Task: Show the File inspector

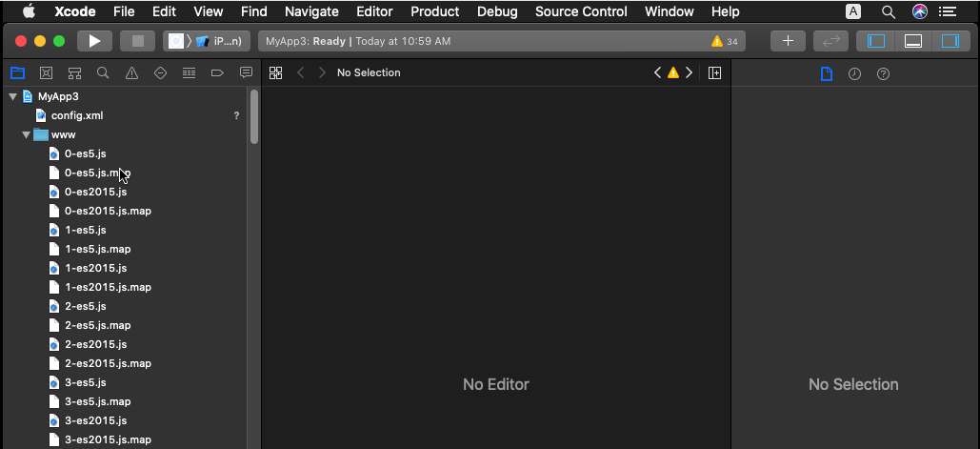Action: tap(827, 73)
